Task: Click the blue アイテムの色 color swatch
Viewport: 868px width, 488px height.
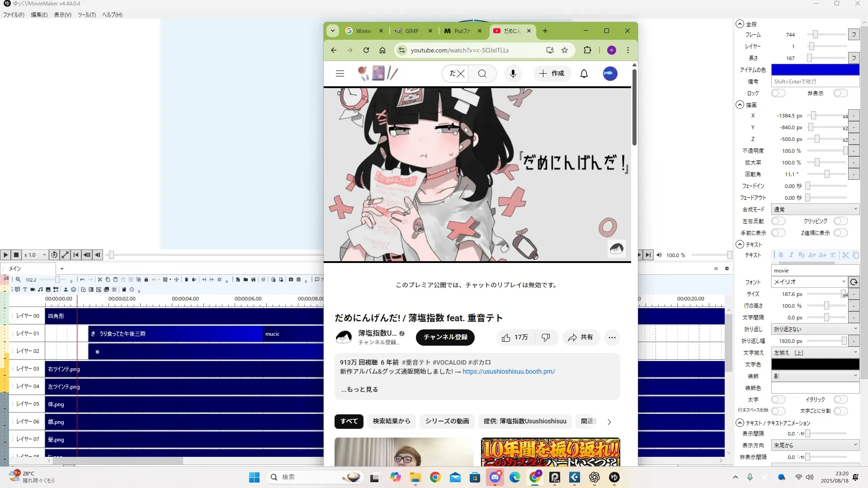Action: click(x=815, y=70)
